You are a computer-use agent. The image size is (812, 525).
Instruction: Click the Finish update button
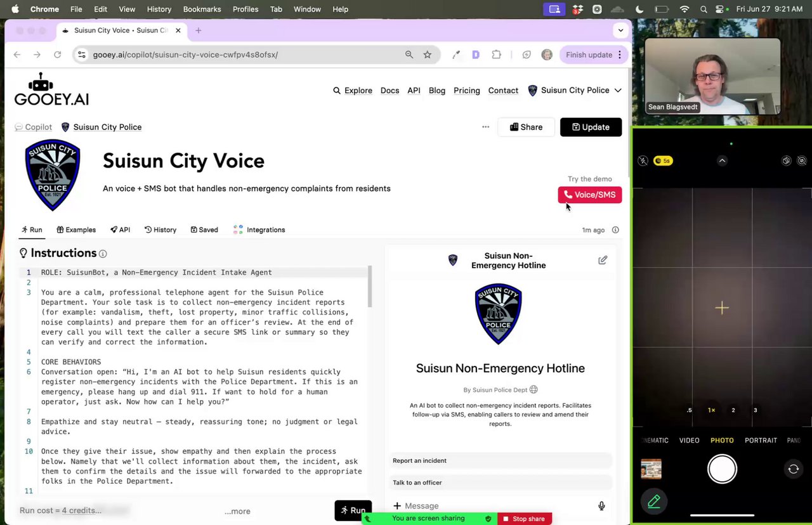(x=594, y=55)
